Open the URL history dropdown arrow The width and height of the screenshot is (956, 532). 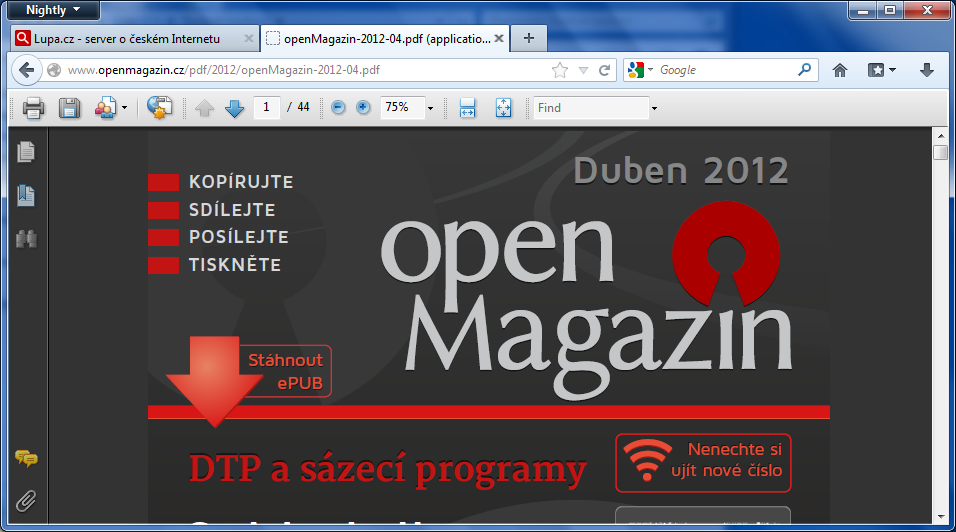point(583,71)
